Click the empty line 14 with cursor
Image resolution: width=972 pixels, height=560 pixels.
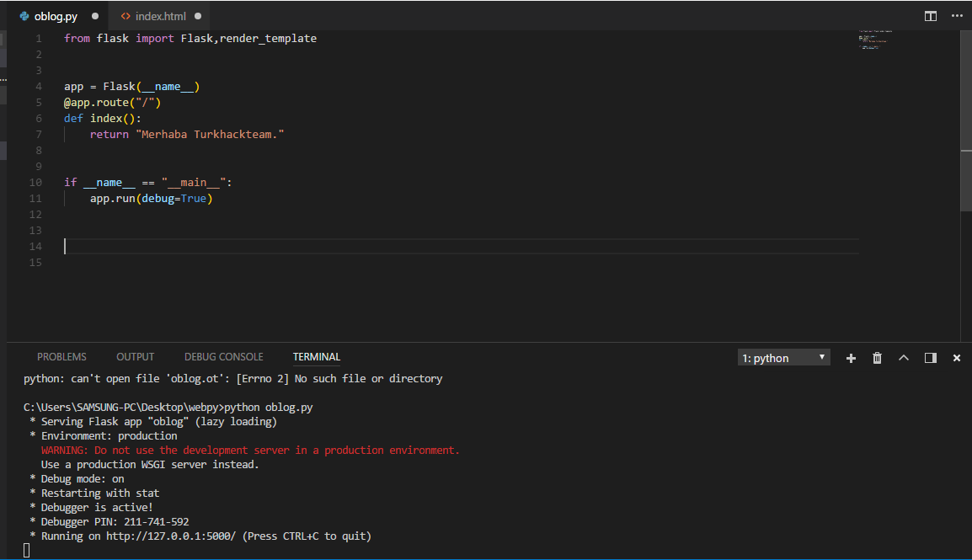pos(462,247)
